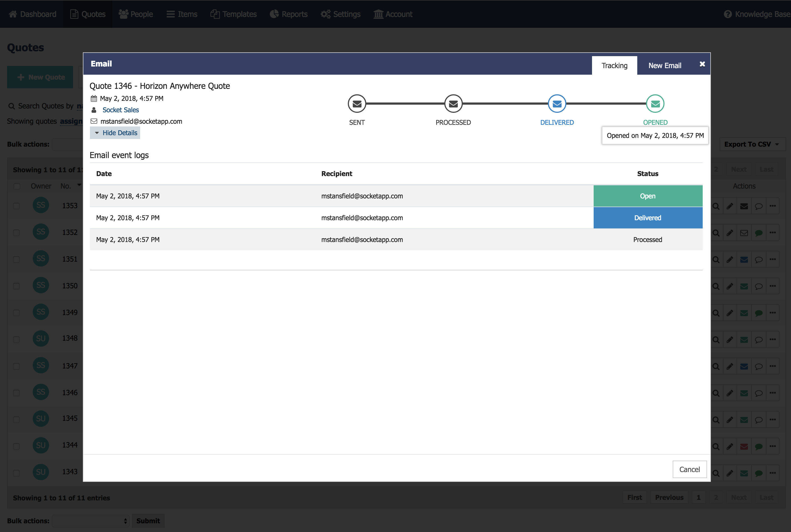Open comments for quote 1353
Viewport: 791px width, 532px height.
(759, 206)
